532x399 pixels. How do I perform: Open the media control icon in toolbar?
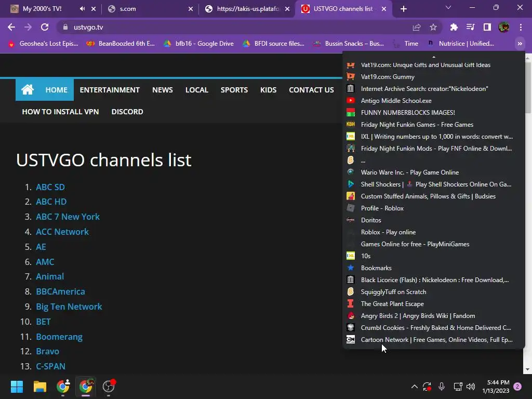click(470, 27)
